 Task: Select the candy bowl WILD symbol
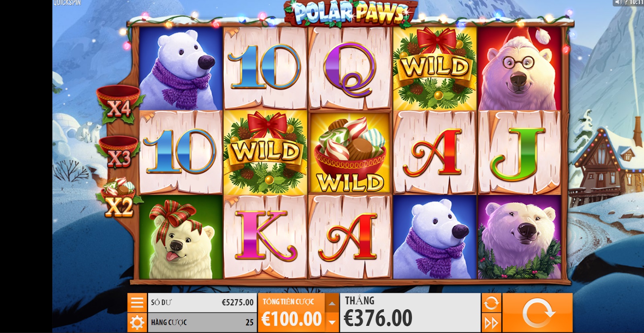click(350, 153)
